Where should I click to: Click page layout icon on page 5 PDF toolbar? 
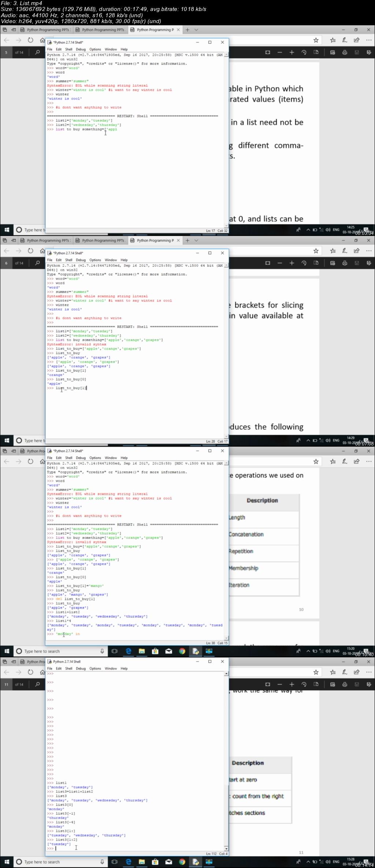316,52
